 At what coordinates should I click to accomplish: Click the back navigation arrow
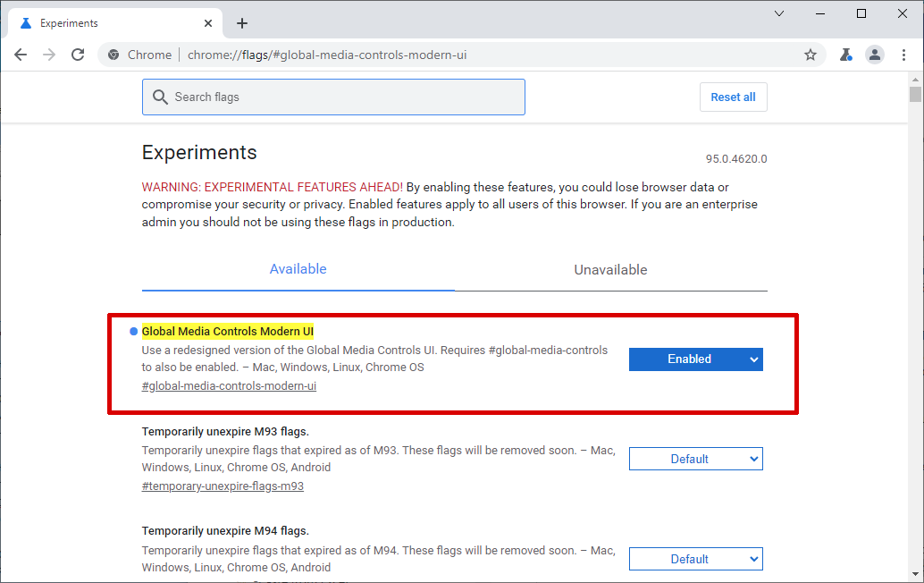(x=21, y=55)
